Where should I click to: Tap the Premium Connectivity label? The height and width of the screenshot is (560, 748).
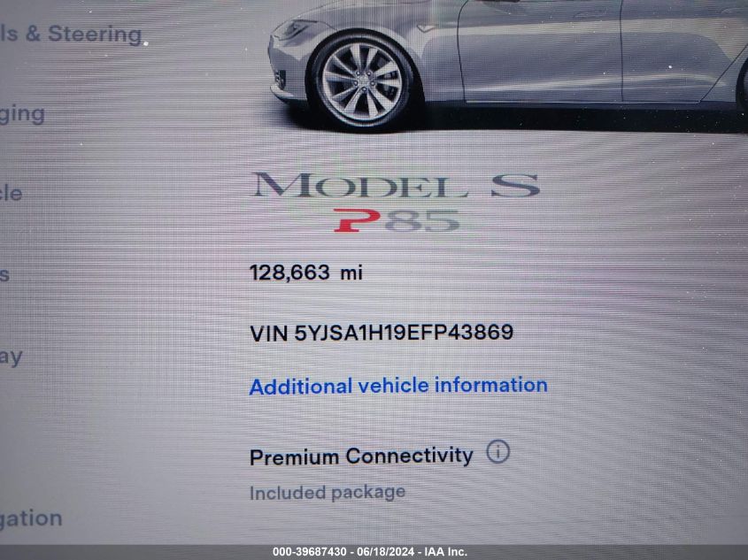[361, 456]
